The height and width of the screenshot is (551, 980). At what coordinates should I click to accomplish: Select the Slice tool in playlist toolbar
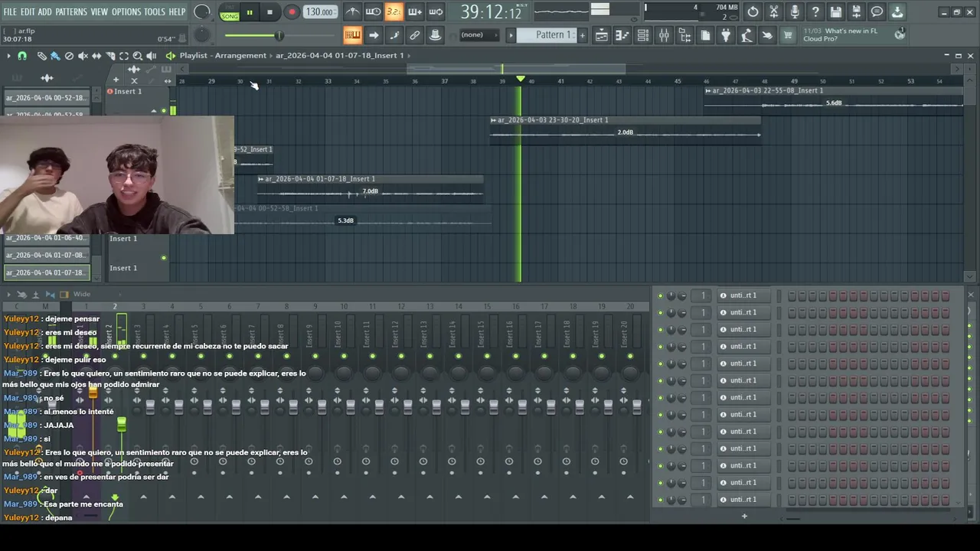110,56
